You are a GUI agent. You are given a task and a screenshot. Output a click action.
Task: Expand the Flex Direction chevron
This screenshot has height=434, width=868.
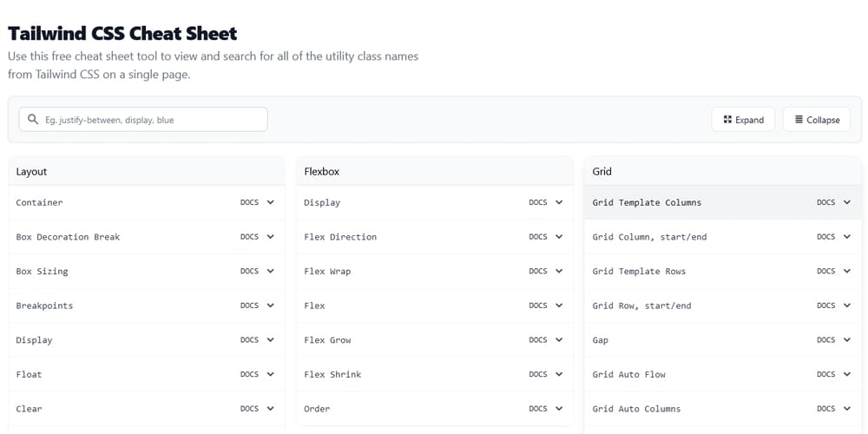point(559,237)
